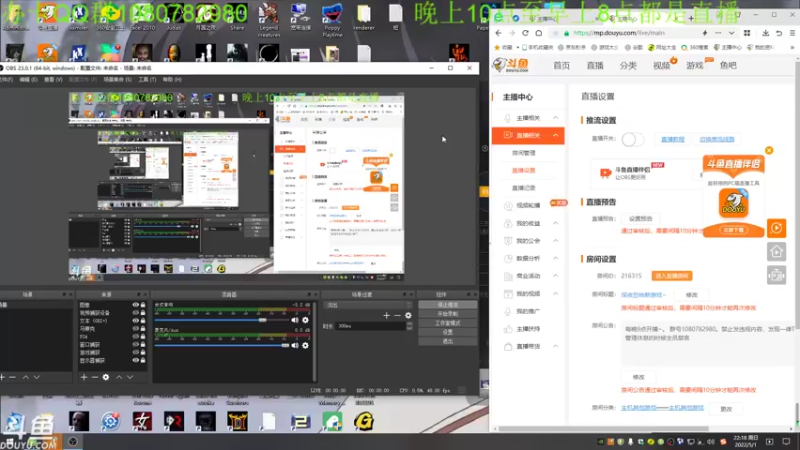The height and width of the screenshot is (450, 800).
Task: Click the fourth button in OBS controls panel
Action: tap(447, 332)
